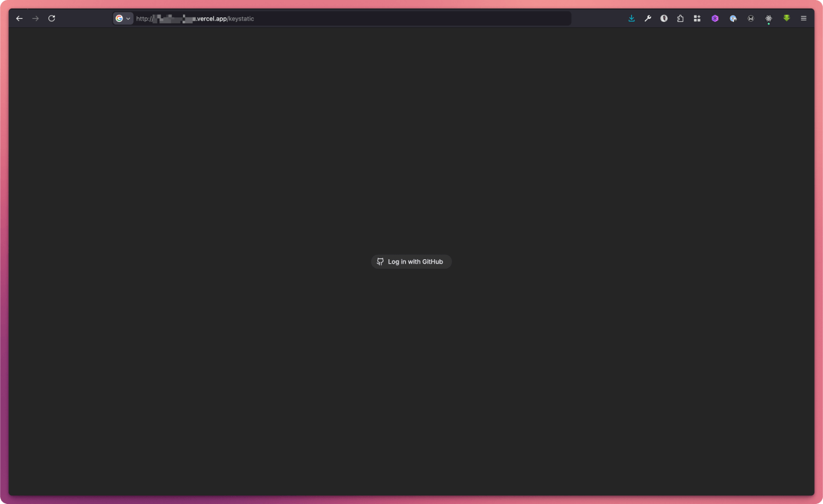823x504 pixels.
Task: Open the search engine dropdown chevron
Action: click(x=128, y=18)
